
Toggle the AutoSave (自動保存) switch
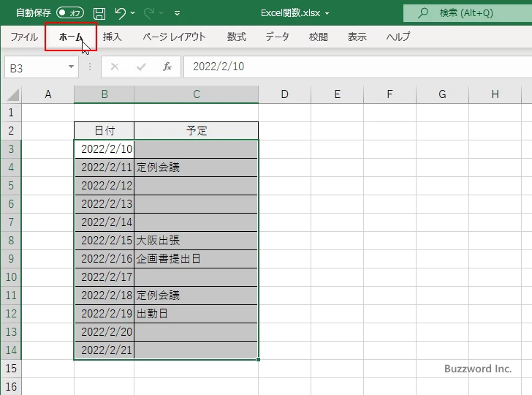click(70, 13)
